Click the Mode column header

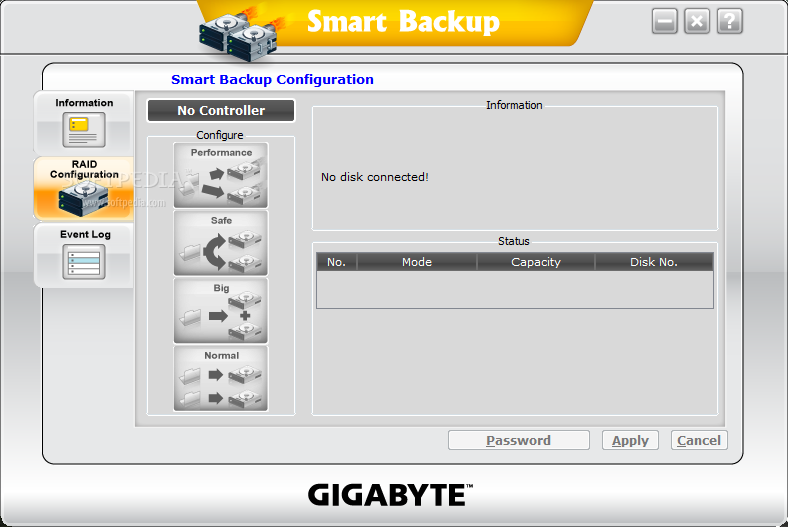[x=417, y=262]
